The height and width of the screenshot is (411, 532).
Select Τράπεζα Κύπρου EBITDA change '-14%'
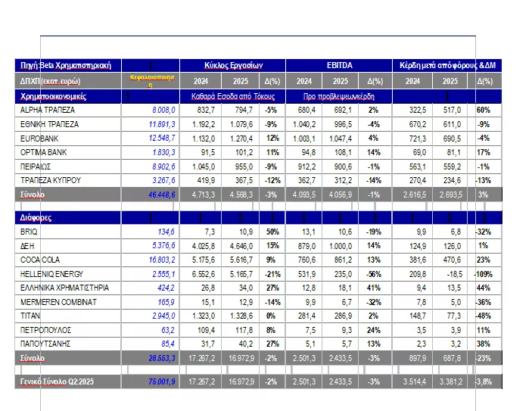click(374, 180)
